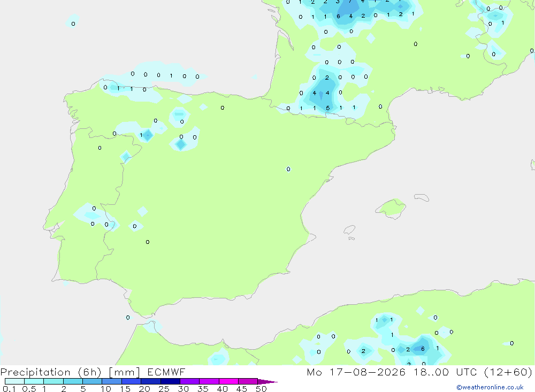Click the "0" near the Strait of Gibraltar
Screen dimensions: 535x392
pos(128,318)
